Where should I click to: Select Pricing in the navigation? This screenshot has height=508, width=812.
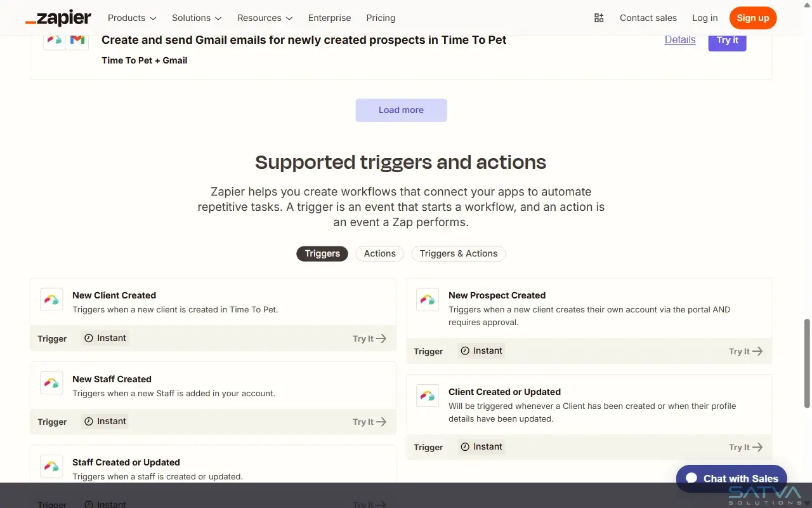click(x=381, y=18)
